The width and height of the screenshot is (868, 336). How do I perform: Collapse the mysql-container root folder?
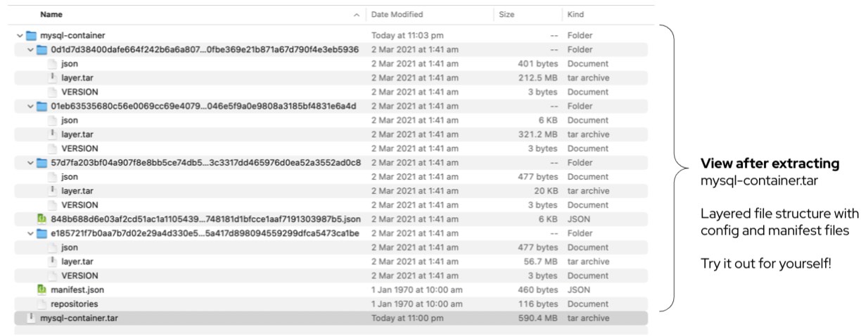tap(18, 35)
